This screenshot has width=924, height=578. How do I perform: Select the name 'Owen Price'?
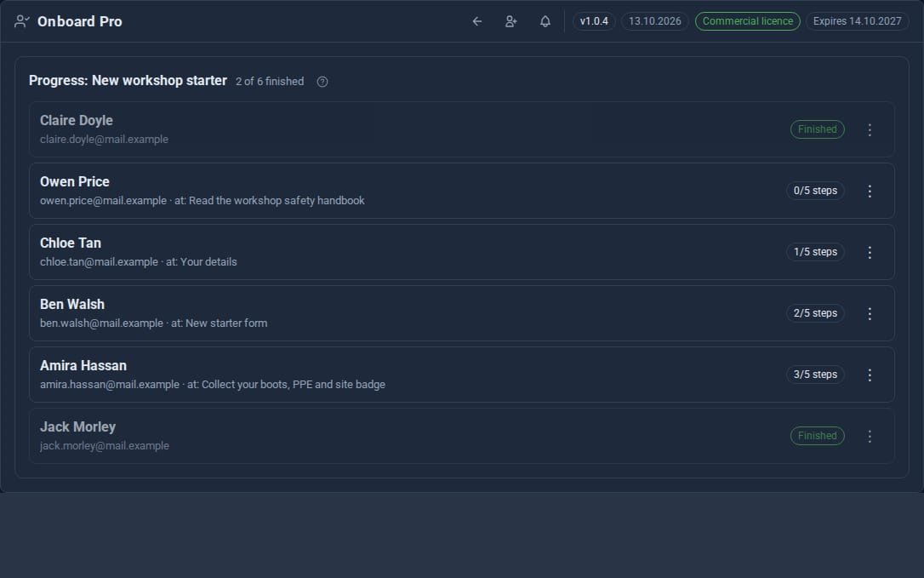pyautogui.click(x=75, y=181)
